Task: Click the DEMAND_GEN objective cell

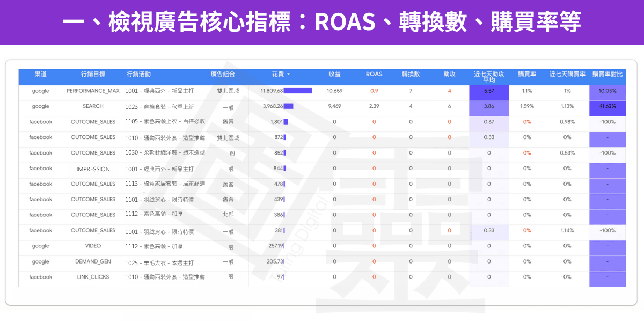Action: click(93, 262)
